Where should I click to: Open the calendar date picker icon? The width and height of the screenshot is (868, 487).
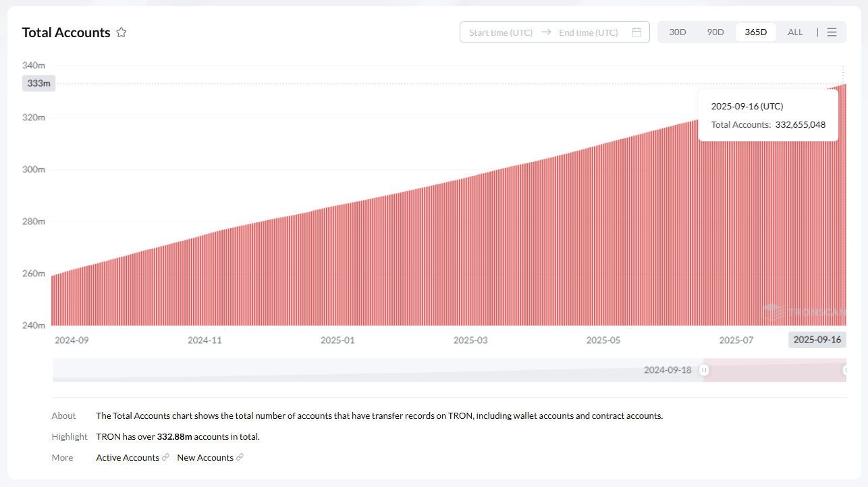(x=636, y=32)
